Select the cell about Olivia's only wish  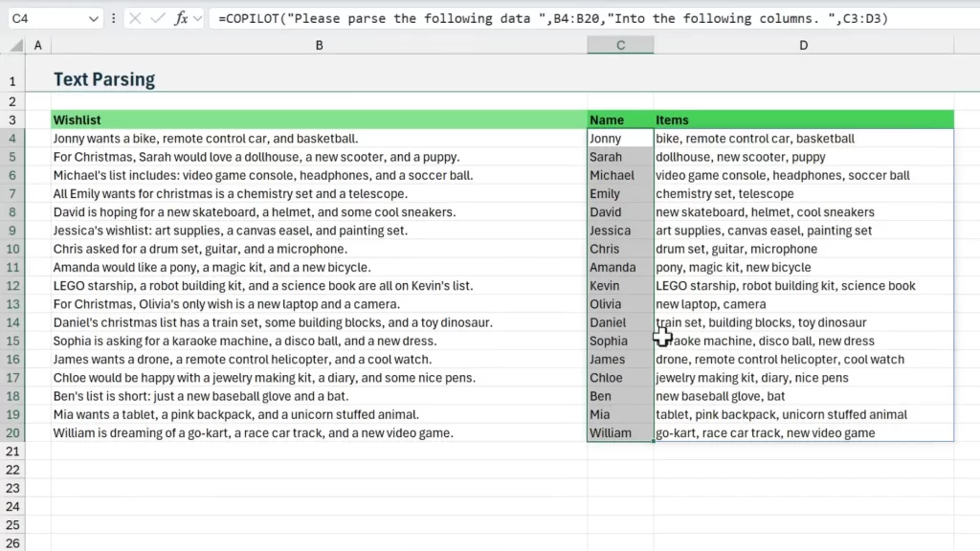pos(319,304)
